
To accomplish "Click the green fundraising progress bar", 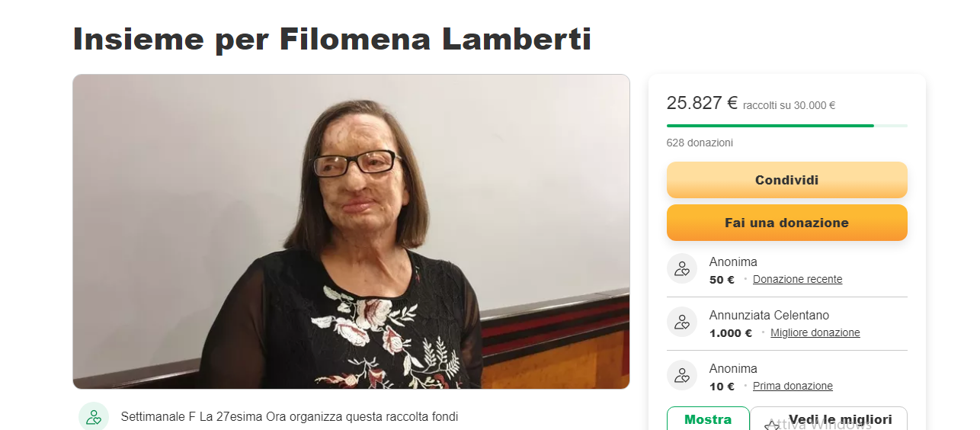I will [x=786, y=125].
